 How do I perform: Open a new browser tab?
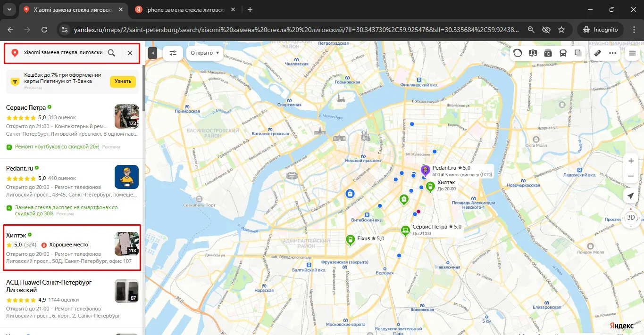click(x=250, y=9)
